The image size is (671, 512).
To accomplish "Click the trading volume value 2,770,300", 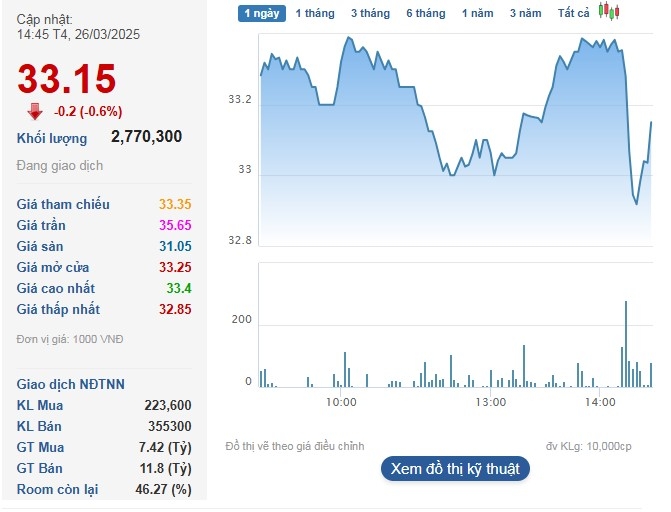I will (x=146, y=137).
